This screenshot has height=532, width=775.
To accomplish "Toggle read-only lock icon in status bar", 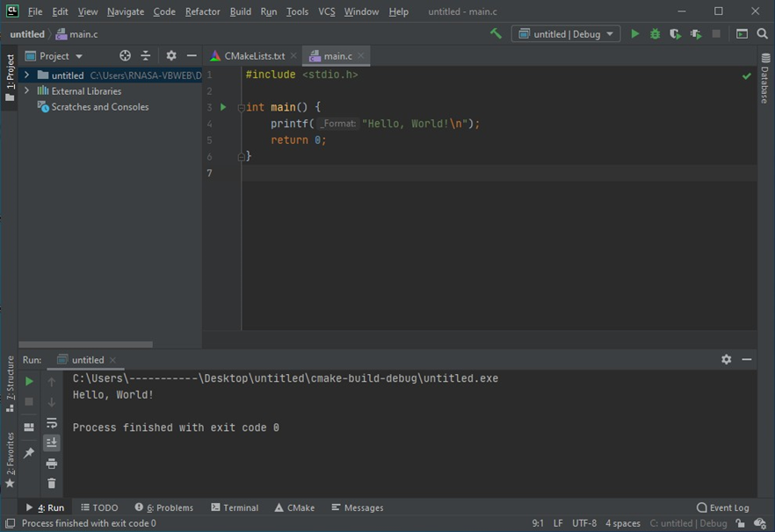I will coord(740,523).
